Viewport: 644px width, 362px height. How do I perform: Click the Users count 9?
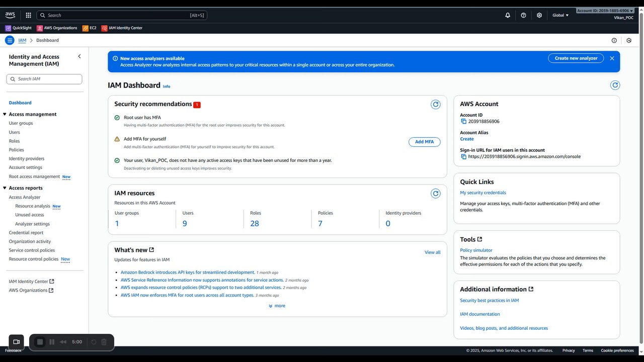[185, 223]
